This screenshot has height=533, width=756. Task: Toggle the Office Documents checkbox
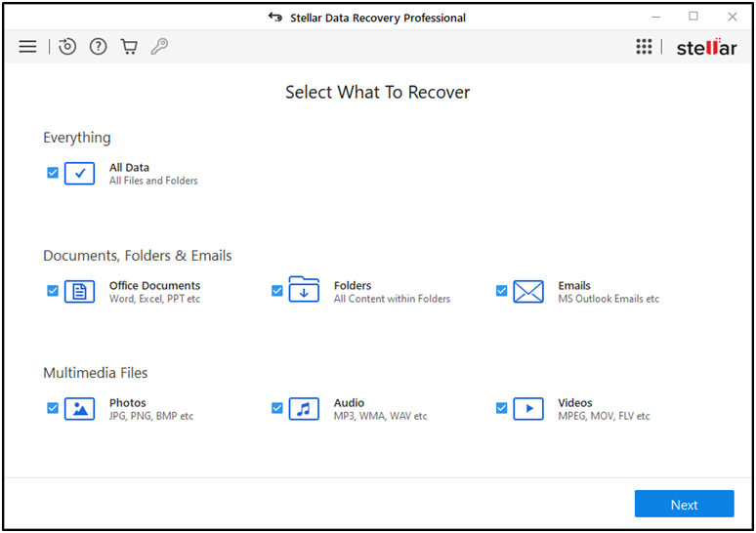coord(53,291)
